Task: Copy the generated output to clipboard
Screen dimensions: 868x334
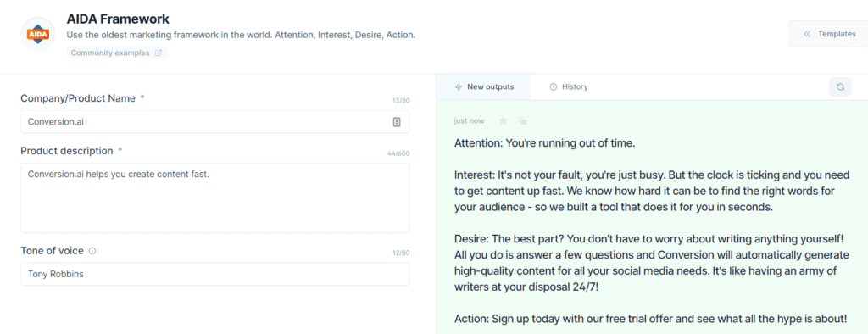Action: tap(522, 120)
